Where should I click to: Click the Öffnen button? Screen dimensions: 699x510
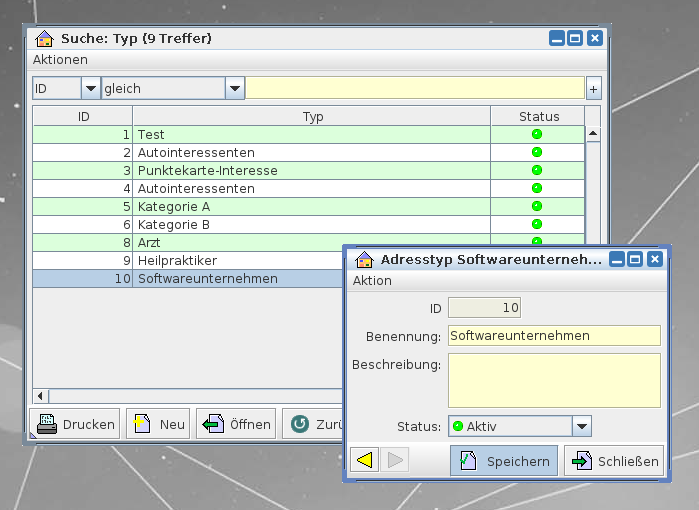(x=236, y=424)
